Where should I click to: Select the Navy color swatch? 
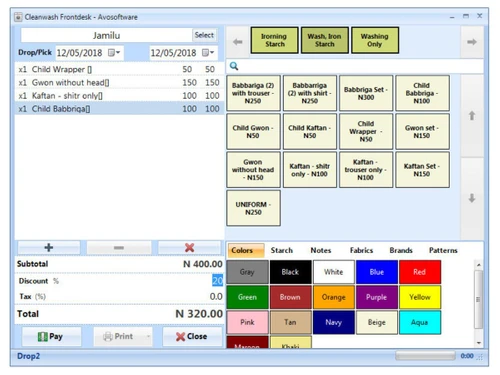pos(334,322)
